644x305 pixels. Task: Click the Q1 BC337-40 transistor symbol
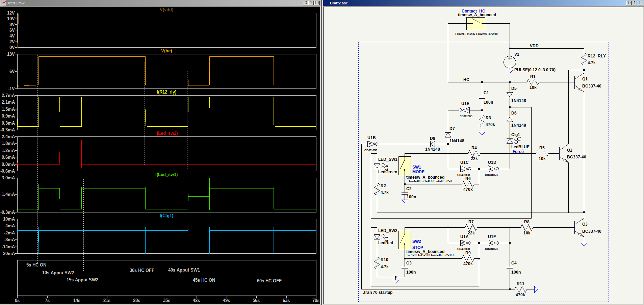tap(578, 82)
